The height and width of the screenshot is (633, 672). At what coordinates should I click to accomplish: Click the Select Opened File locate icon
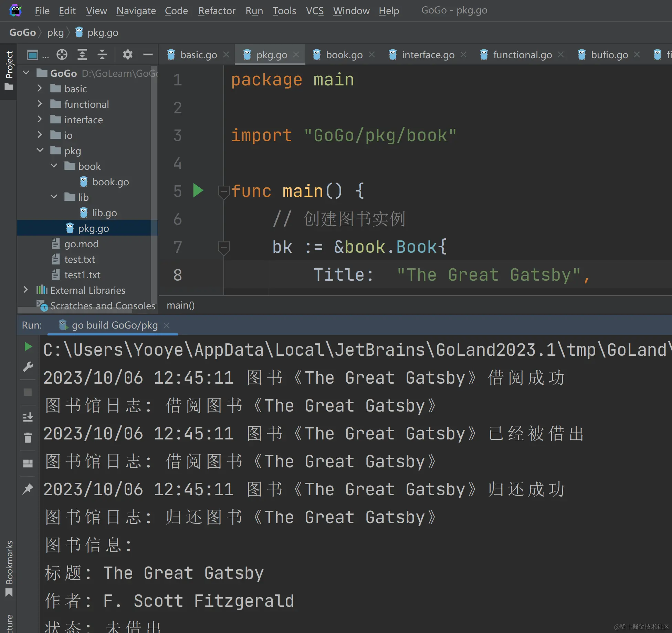(x=62, y=54)
